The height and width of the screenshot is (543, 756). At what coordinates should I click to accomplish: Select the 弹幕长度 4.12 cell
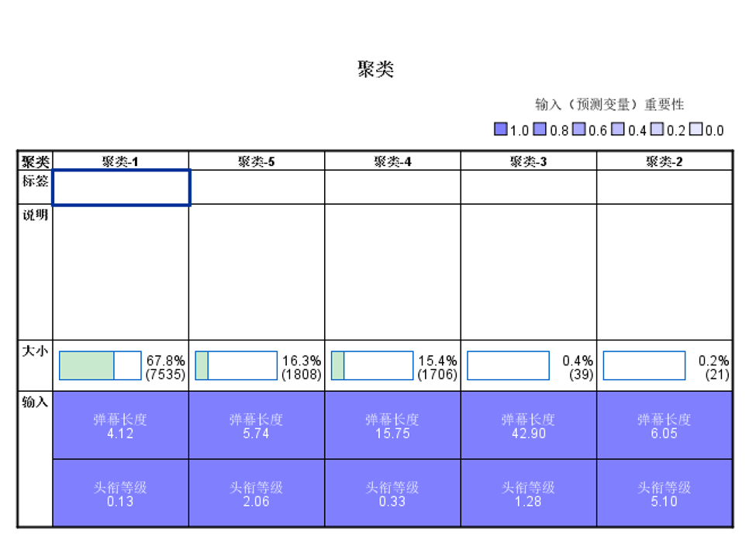pyautogui.click(x=120, y=425)
